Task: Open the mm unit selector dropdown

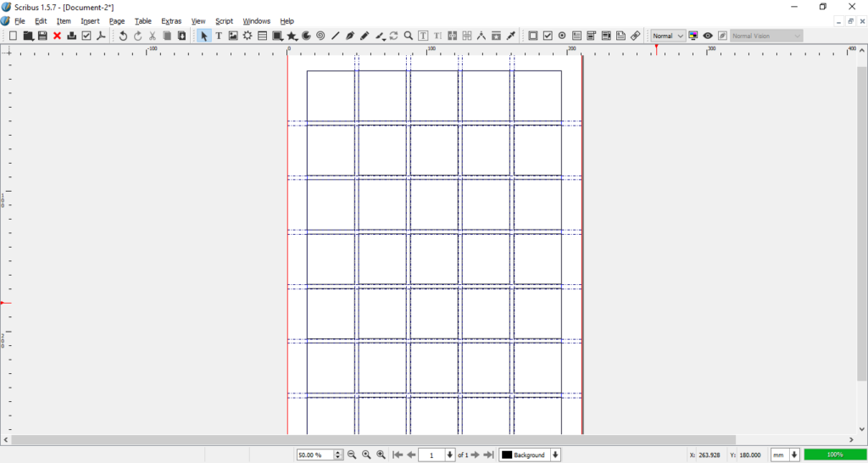Action: coord(786,455)
